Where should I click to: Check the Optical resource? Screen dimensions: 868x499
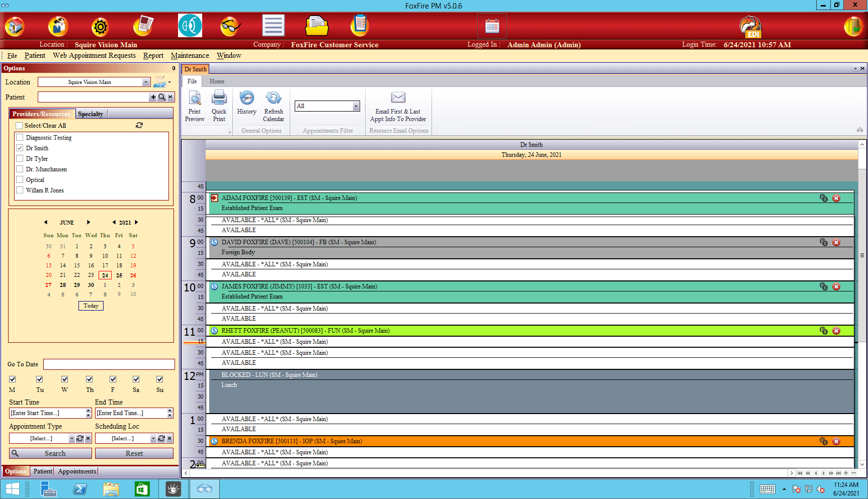(x=20, y=179)
